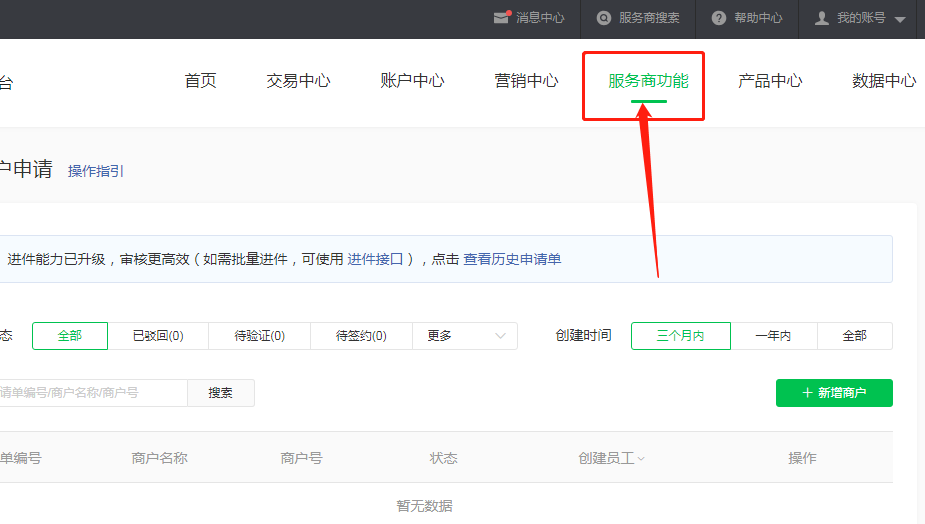This screenshot has height=524, width=925.
Task: Switch to the 营销中心 tab
Action: (526, 81)
